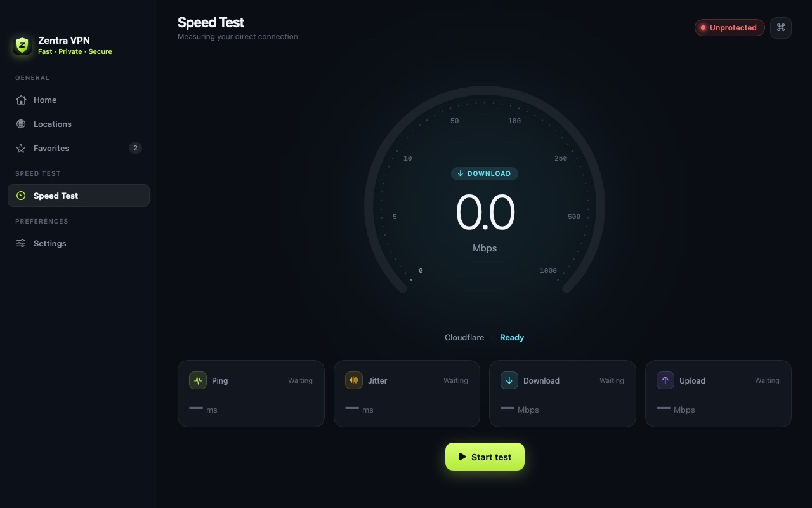Click the Locations globe icon

coord(21,124)
